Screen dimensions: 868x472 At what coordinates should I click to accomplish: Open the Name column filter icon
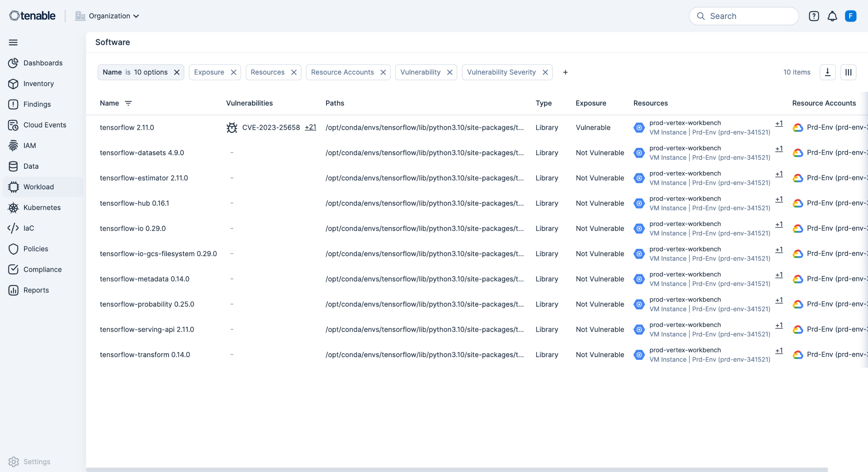[128, 103]
